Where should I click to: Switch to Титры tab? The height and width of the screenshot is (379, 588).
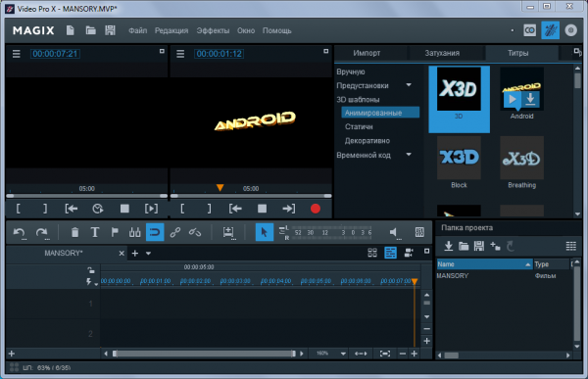point(518,53)
